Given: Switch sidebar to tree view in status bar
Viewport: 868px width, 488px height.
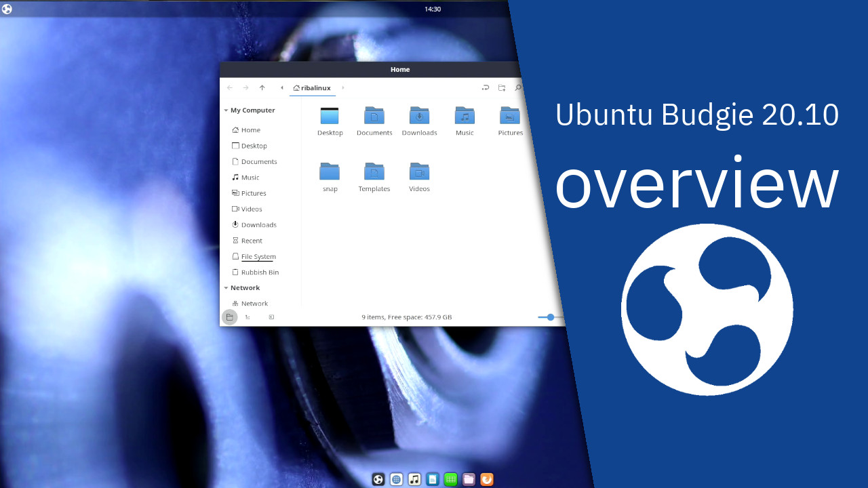Looking at the screenshot, I should 248,317.
